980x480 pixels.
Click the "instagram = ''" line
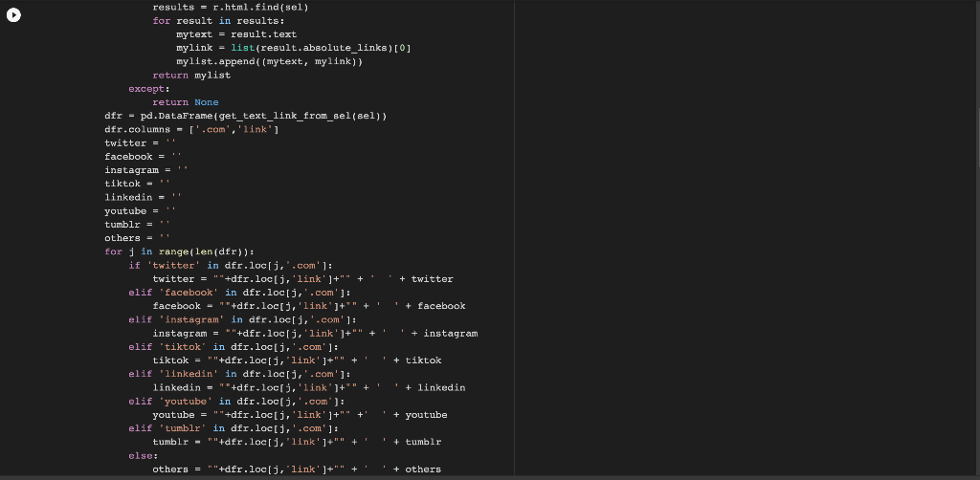coord(146,170)
